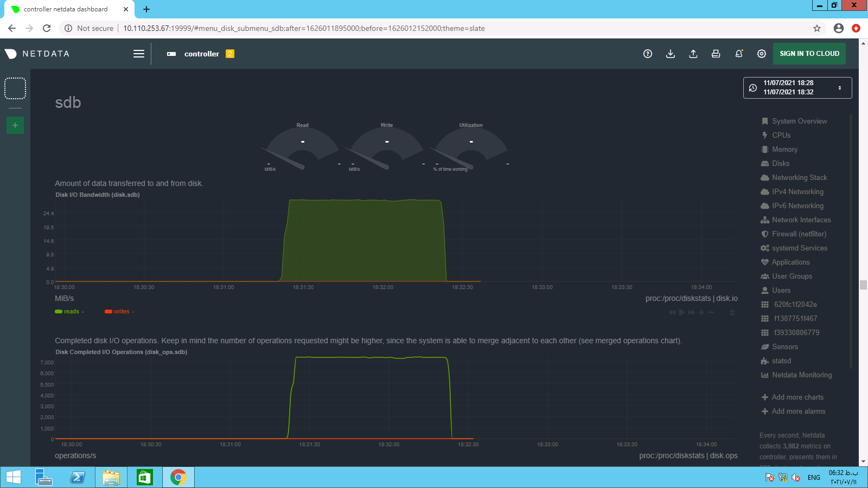Open the date-time range picker
Viewport: 868px width, 488px height.
[797, 88]
